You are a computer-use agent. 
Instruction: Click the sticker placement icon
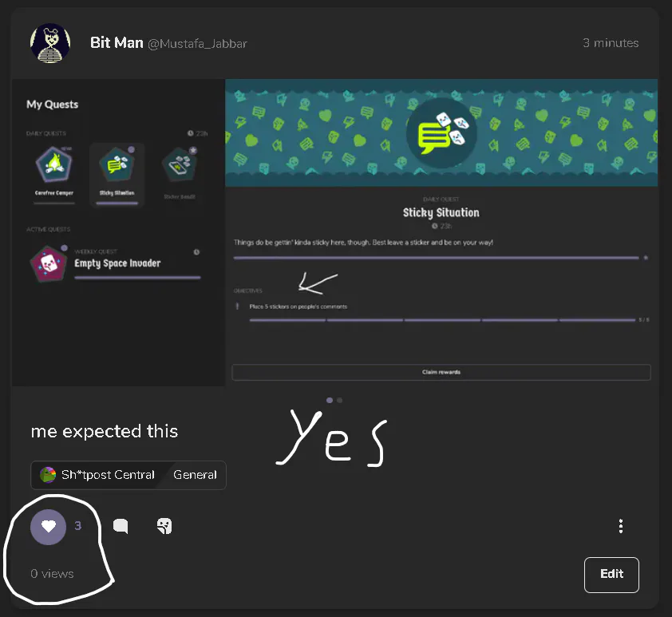point(164,526)
